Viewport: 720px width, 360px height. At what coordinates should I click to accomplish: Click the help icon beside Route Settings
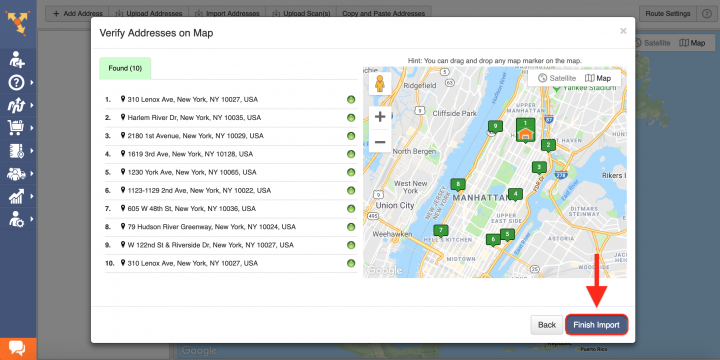pyautogui.click(x=706, y=14)
